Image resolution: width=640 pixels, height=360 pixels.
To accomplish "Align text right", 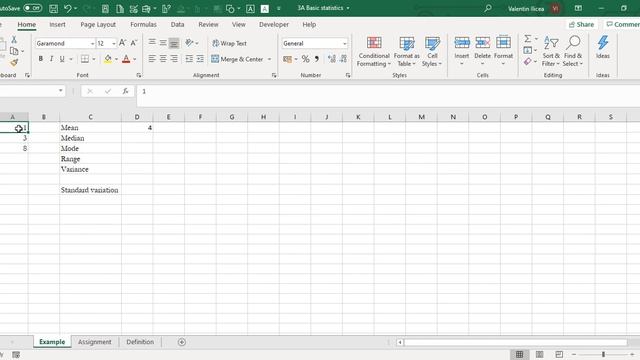I will (174, 59).
